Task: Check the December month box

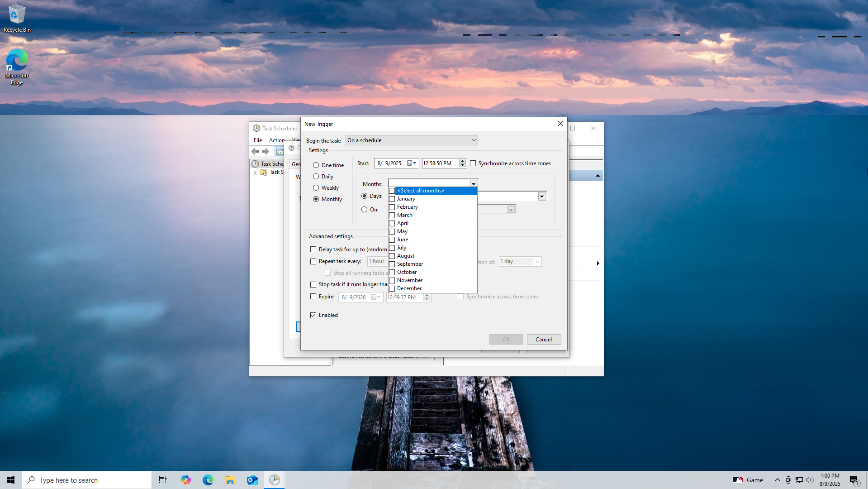Action: point(392,288)
